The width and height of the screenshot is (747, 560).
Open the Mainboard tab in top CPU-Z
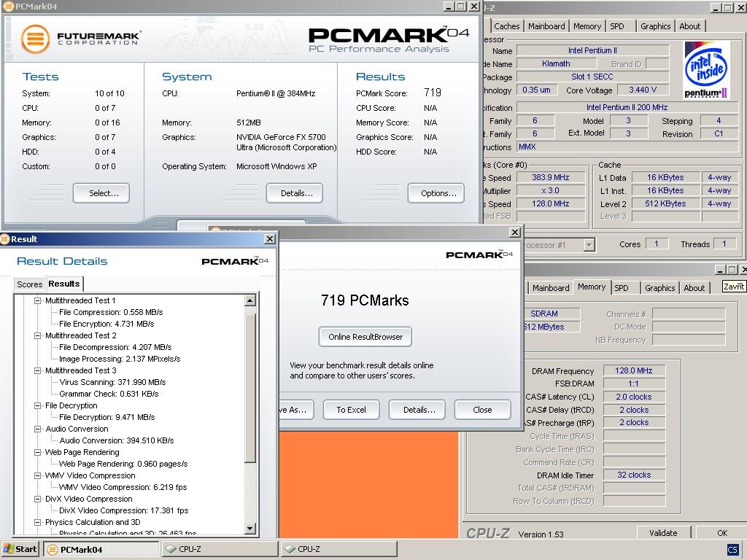pos(546,26)
